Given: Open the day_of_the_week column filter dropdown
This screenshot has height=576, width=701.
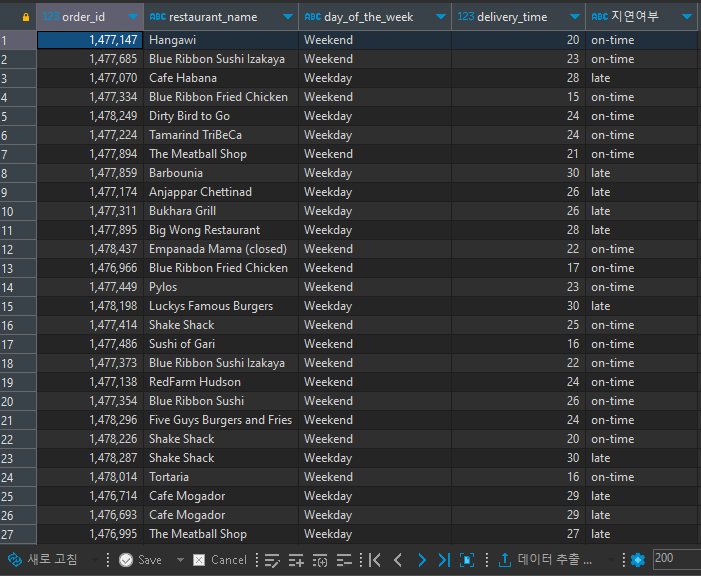Looking at the screenshot, I should click(441, 17).
